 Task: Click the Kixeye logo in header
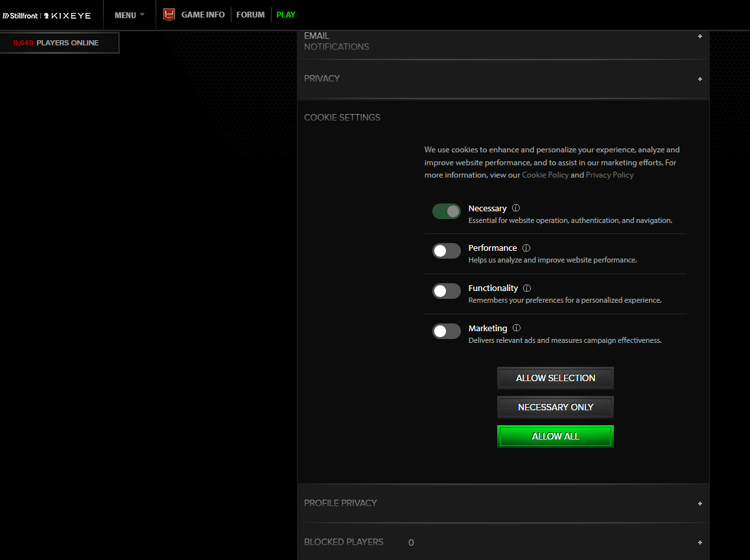pos(68,15)
